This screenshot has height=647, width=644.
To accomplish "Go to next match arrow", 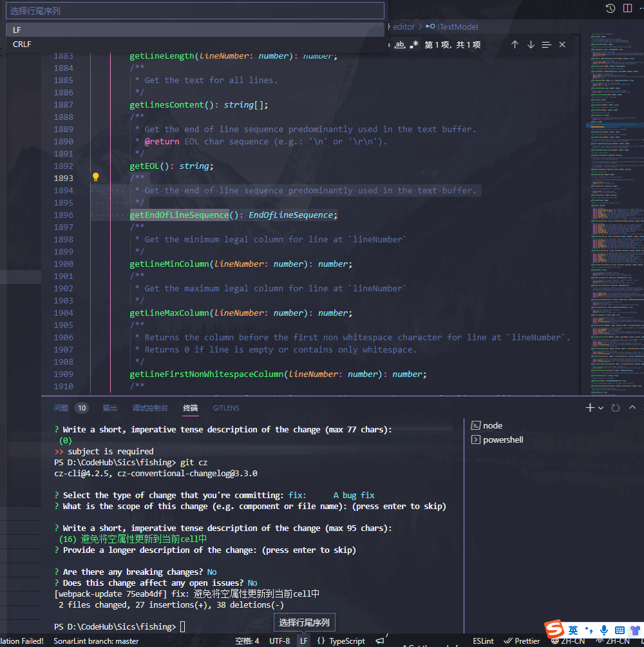I will click(531, 44).
